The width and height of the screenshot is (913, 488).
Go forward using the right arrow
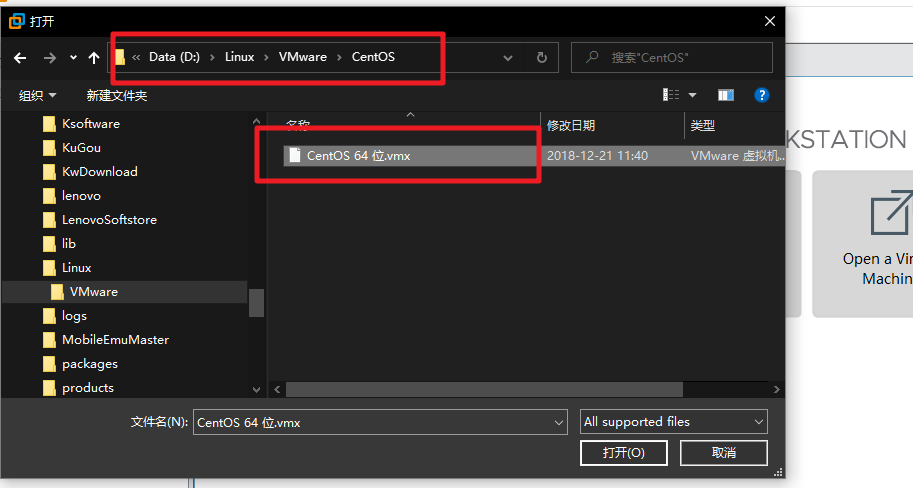(x=50, y=58)
